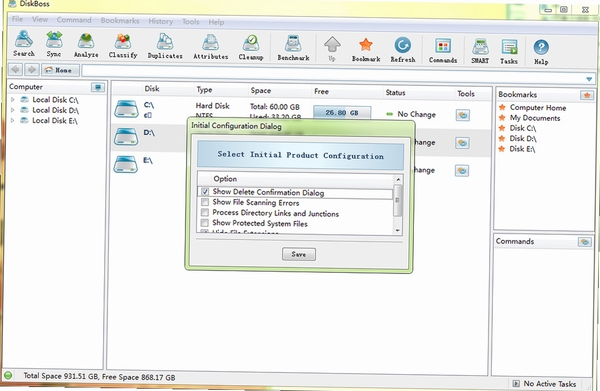Image resolution: width=600 pixels, height=391 pixels.
Task: Open the Command menu
Action: point(74,20)
